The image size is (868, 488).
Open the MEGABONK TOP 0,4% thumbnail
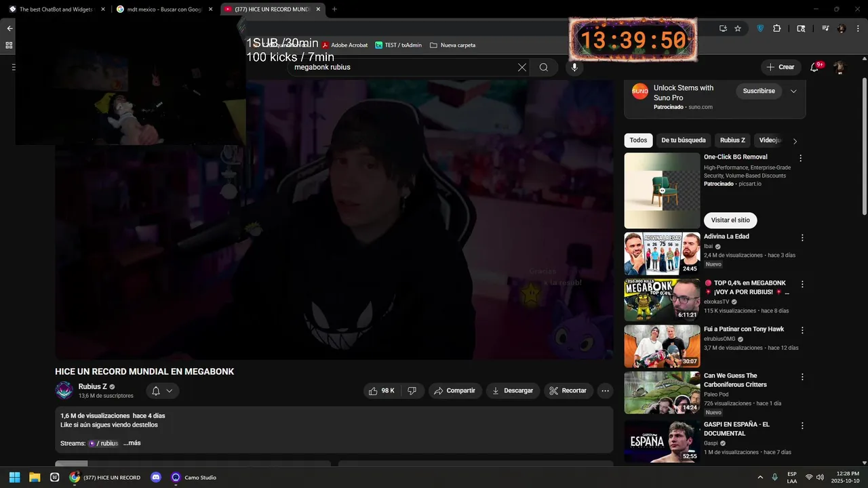point(662,300)
